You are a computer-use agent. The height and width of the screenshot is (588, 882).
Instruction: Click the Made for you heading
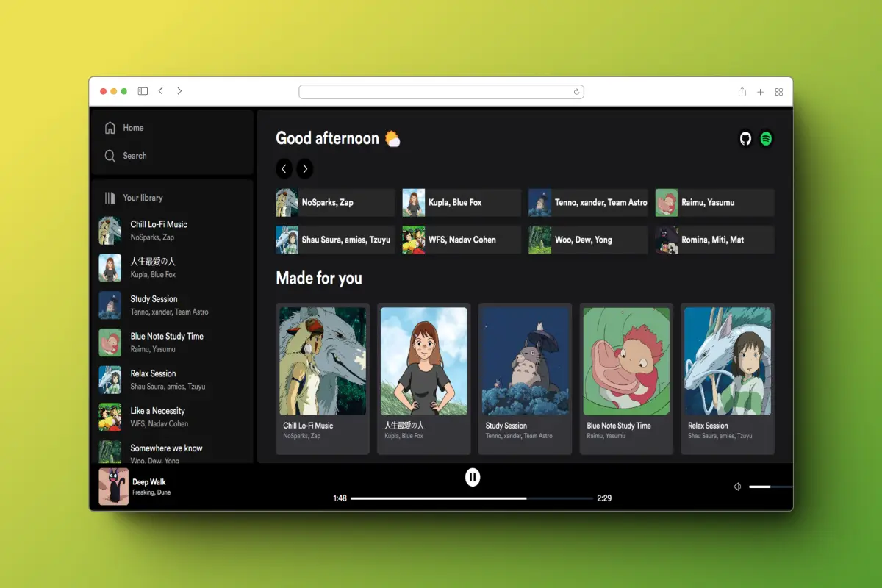pyautogui.click(x=319, y=279)
